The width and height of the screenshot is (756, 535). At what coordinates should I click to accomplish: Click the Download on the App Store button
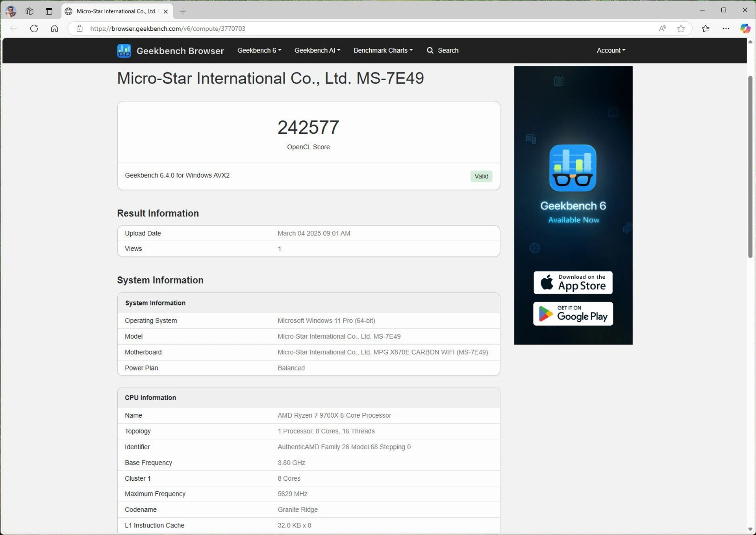[x=573, y=283]
